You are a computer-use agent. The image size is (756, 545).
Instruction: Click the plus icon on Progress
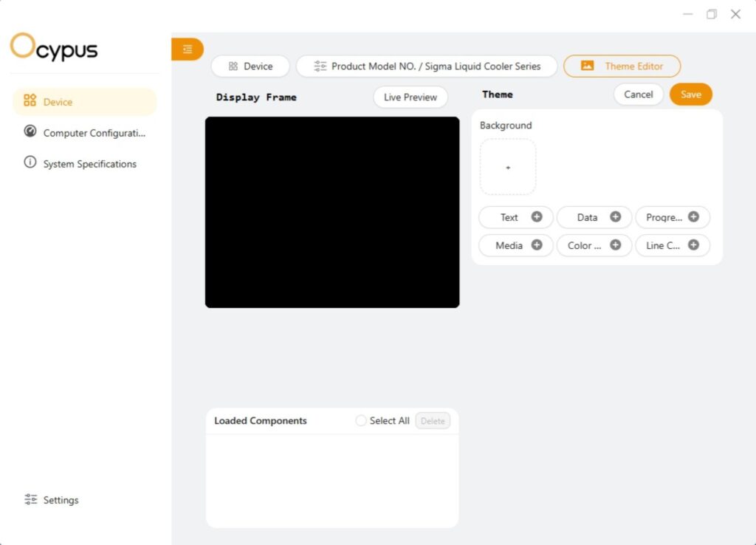693,216
